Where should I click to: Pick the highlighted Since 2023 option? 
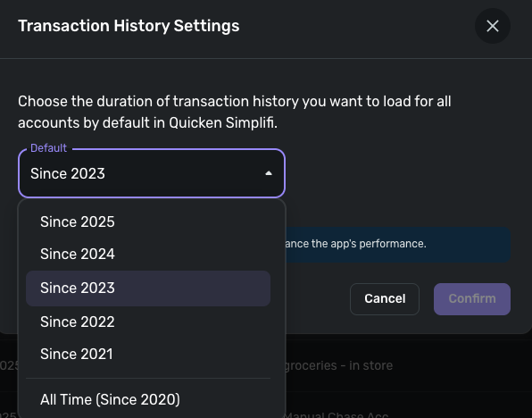tap(148, 288)
